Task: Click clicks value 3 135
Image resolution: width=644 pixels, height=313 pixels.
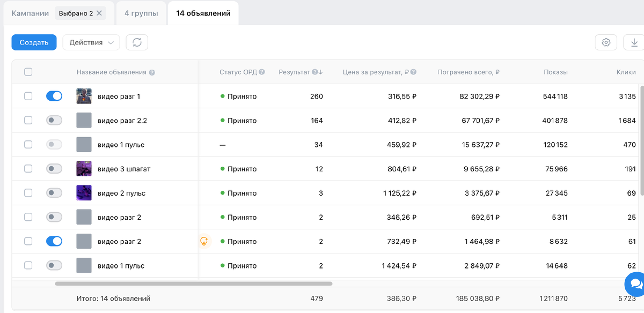Action: tap(627, 96)
